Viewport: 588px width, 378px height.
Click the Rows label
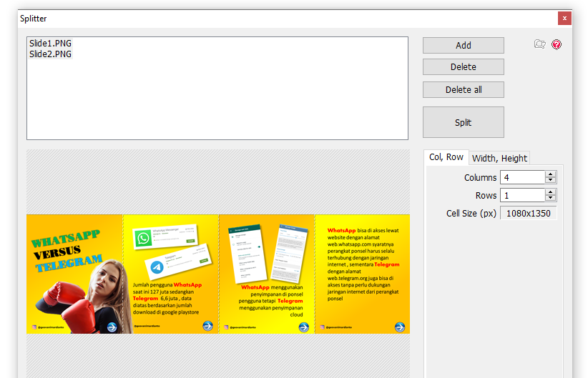point(486,196)
